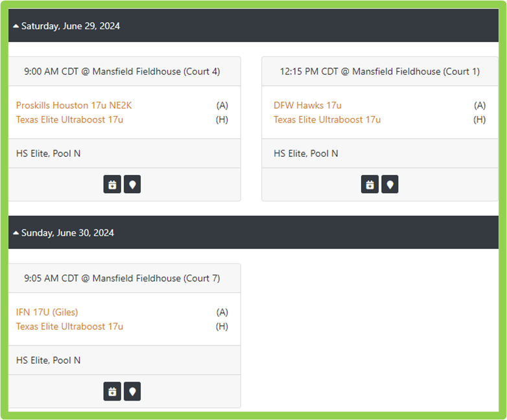Click (A) marker beside IFN 17U (Giles)

coord(222,312)
